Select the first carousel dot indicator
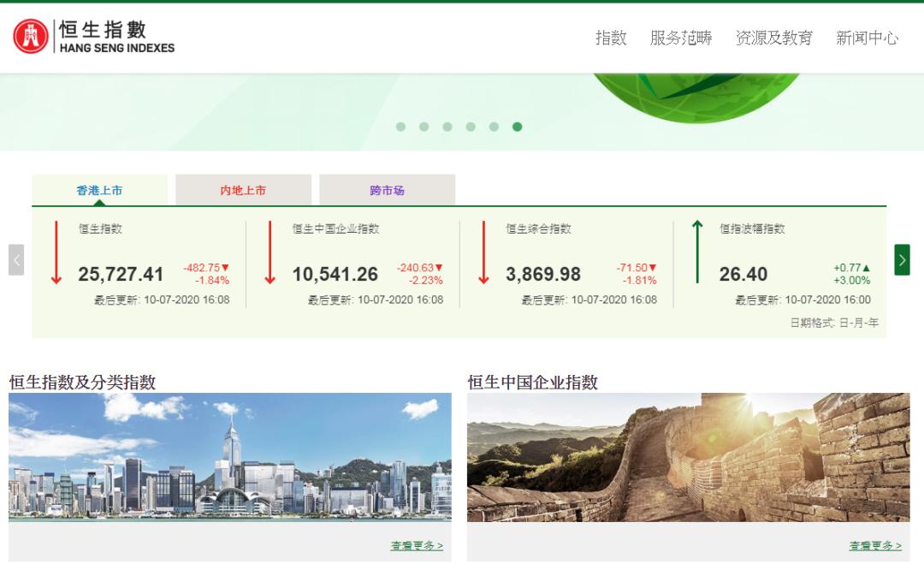 coord(399,127)
